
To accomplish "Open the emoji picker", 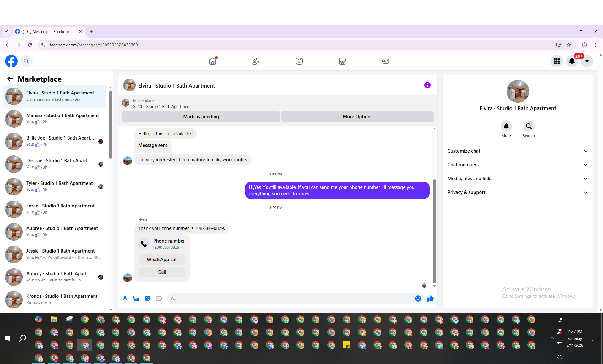I will click(x=418, y=298).
